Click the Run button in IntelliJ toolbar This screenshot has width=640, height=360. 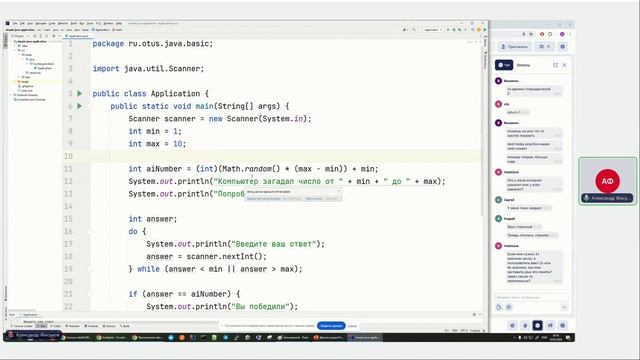(448, 30)
